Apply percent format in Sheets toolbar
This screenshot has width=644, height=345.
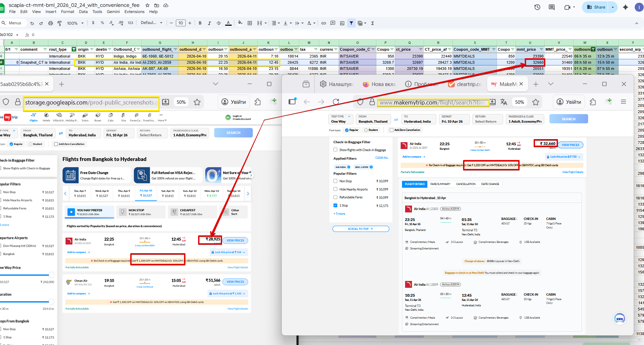coord(102,23)
